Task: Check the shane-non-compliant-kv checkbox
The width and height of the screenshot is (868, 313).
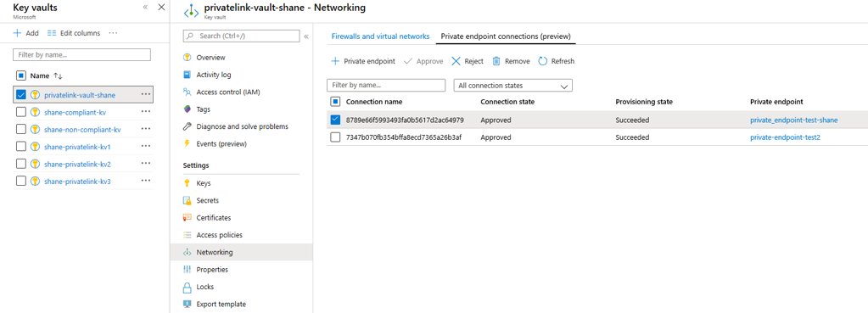Action: coord(21,130)
